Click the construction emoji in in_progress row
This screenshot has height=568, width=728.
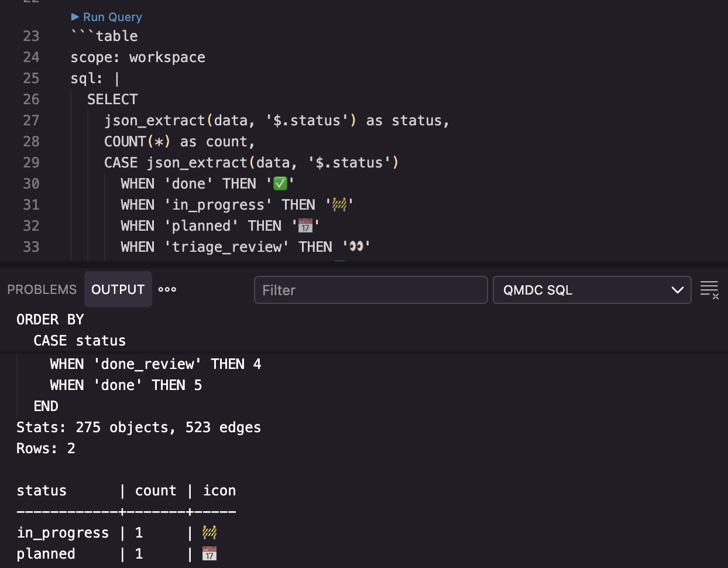[210, 533]
